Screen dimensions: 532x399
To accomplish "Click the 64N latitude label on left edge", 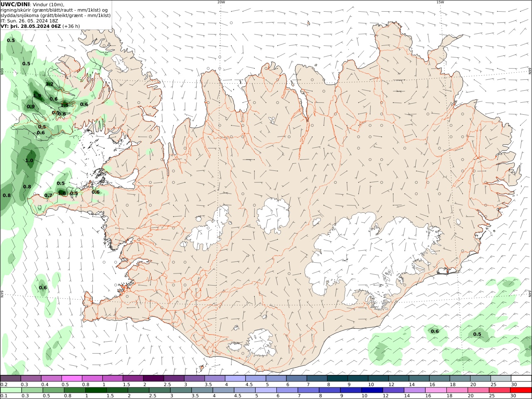I will pyautogui.click(x=2, y=294).
